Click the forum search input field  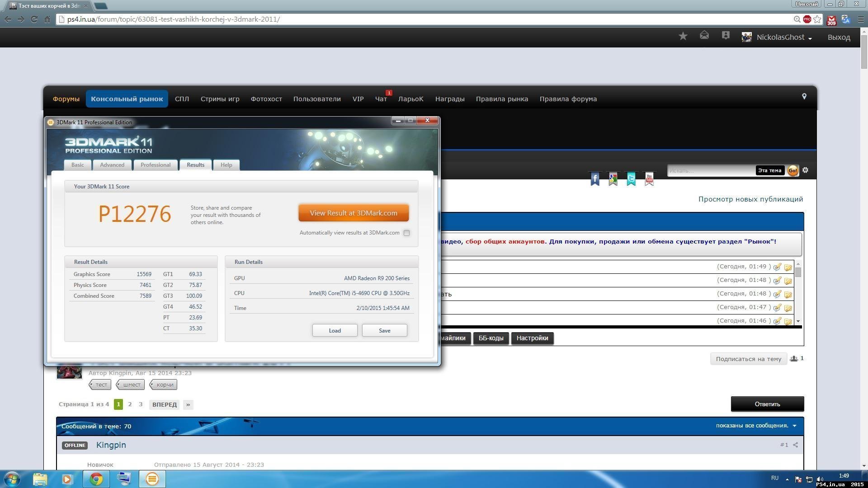pyautogui.click(x=711, y=170)
